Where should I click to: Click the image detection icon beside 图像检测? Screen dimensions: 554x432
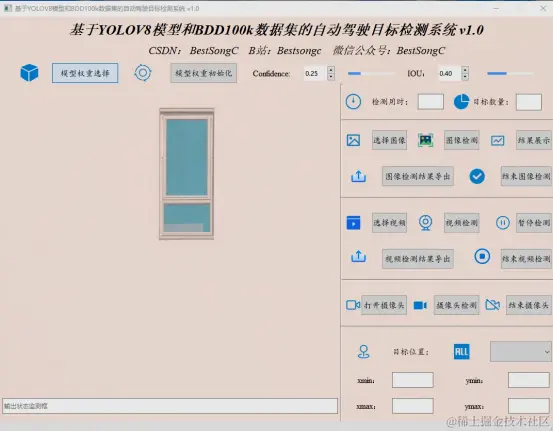tap(426, 140)
